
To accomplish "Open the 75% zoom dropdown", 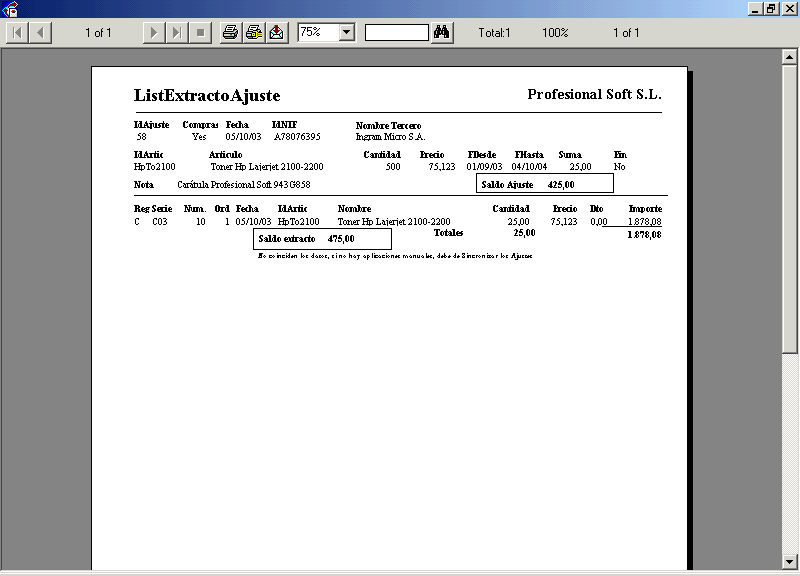I will [347, 33].
